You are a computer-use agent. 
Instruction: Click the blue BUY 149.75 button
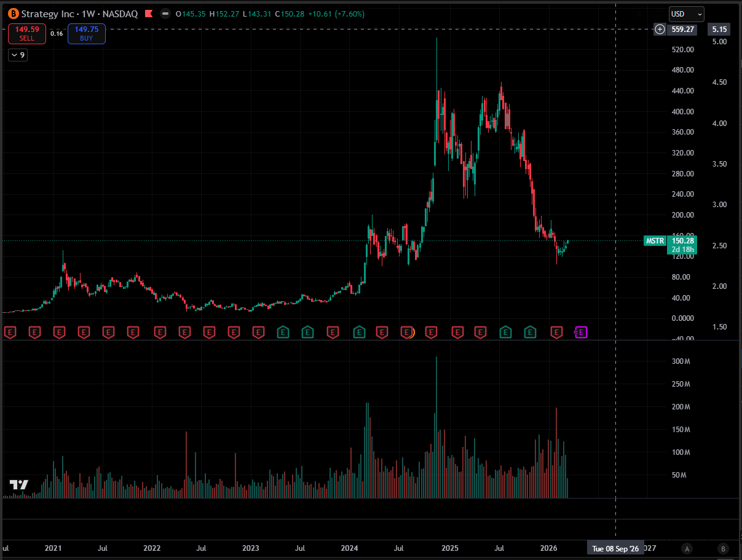[86, 33]
